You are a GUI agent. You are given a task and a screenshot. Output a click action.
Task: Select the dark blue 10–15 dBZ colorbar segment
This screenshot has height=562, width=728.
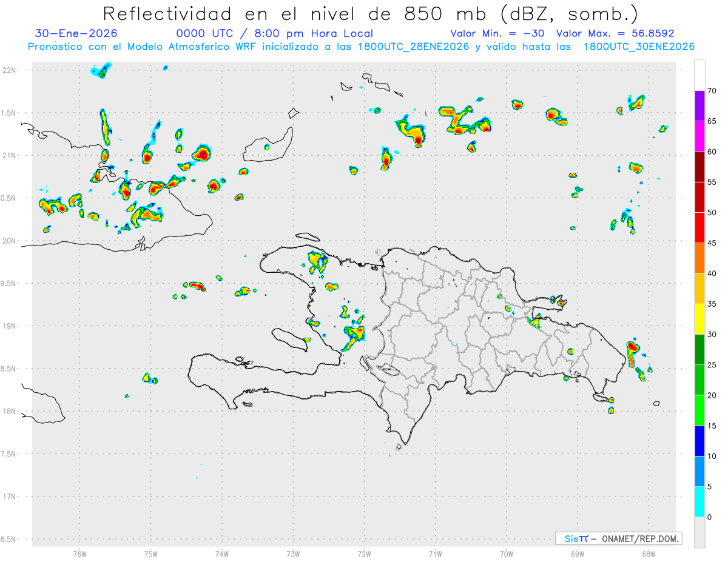click(699, 441)
